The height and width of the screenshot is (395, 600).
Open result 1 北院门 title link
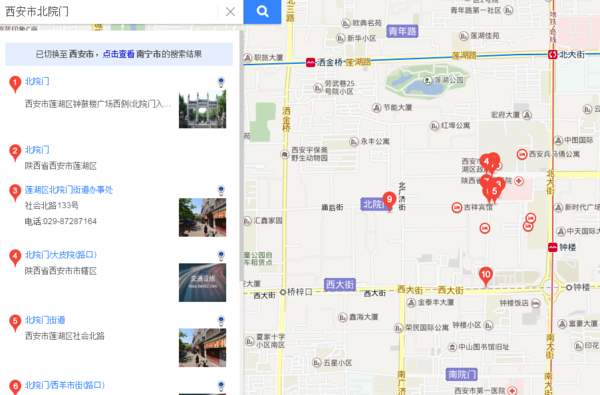point(37,81)
